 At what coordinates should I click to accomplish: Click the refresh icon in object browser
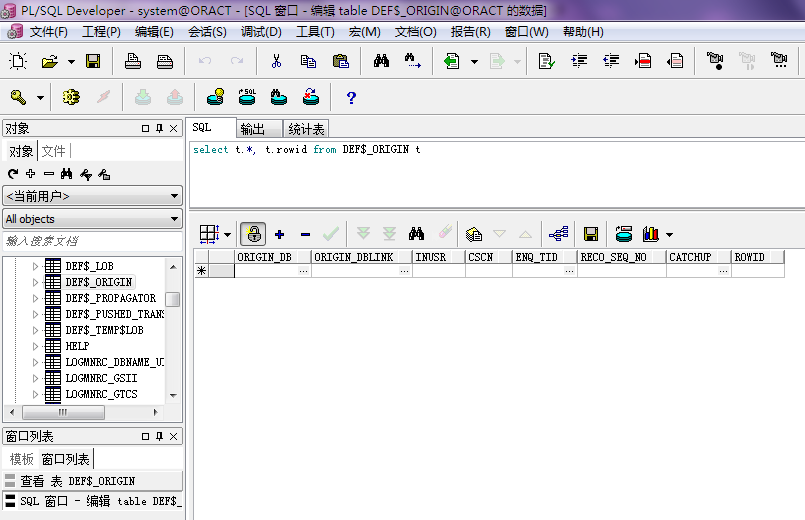[13, 174]
